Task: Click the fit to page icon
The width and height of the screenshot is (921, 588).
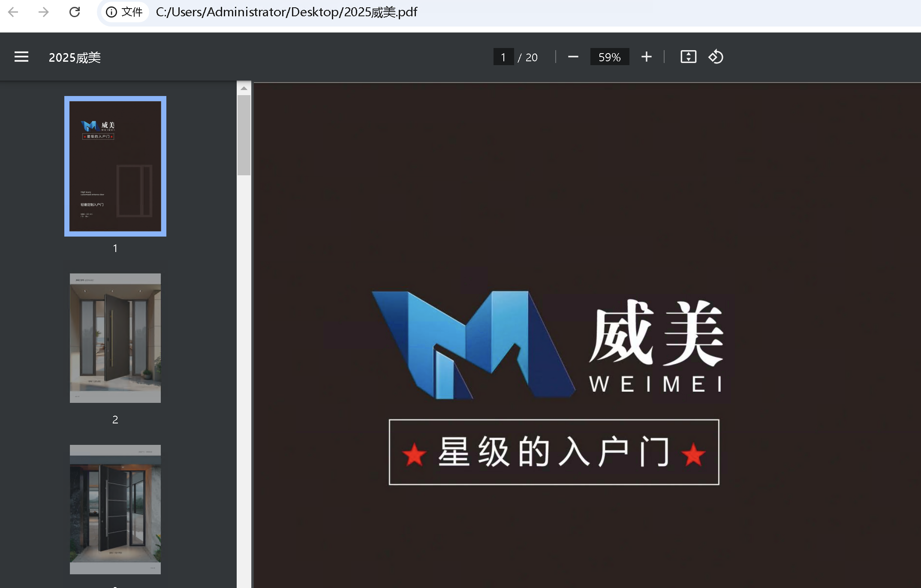Action: pyautogui.click(x=688, y=57)
